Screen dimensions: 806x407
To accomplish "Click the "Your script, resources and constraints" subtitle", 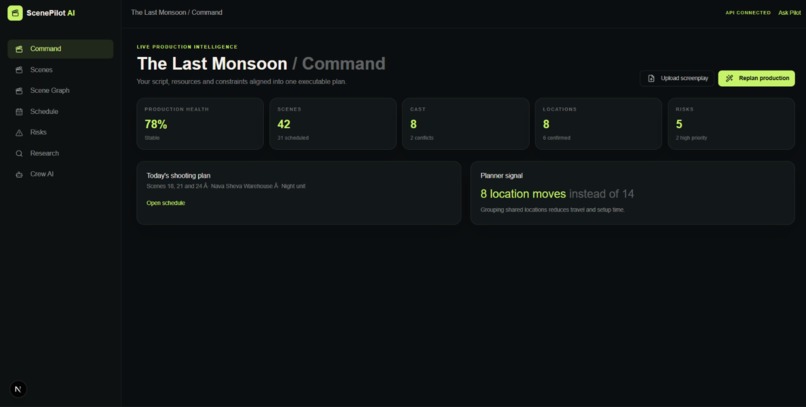I will [241, 82].
